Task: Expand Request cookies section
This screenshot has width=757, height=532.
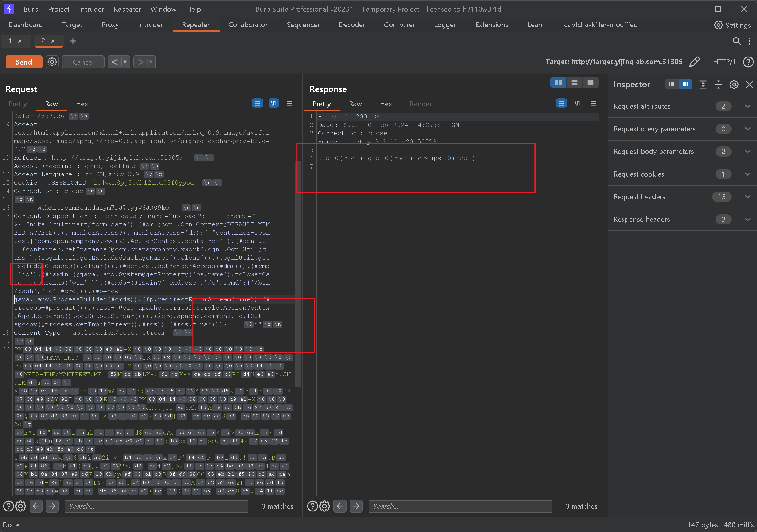Action: click(747, 174)
